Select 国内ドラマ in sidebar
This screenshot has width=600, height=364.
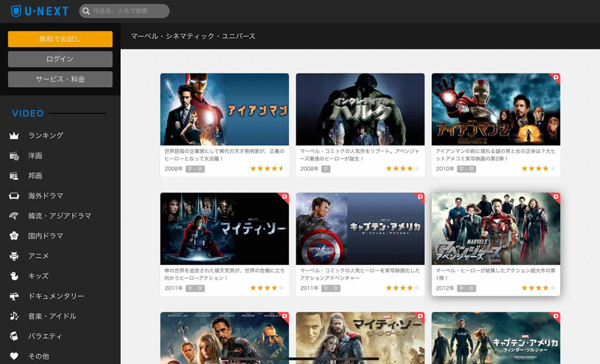(46, 236)
